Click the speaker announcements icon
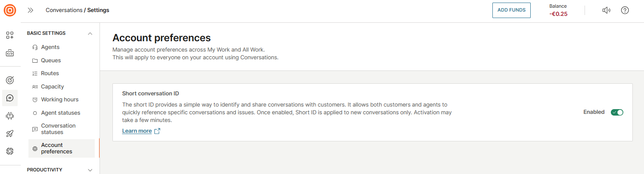Screen dimensions: 644x174 coord(606,10)
